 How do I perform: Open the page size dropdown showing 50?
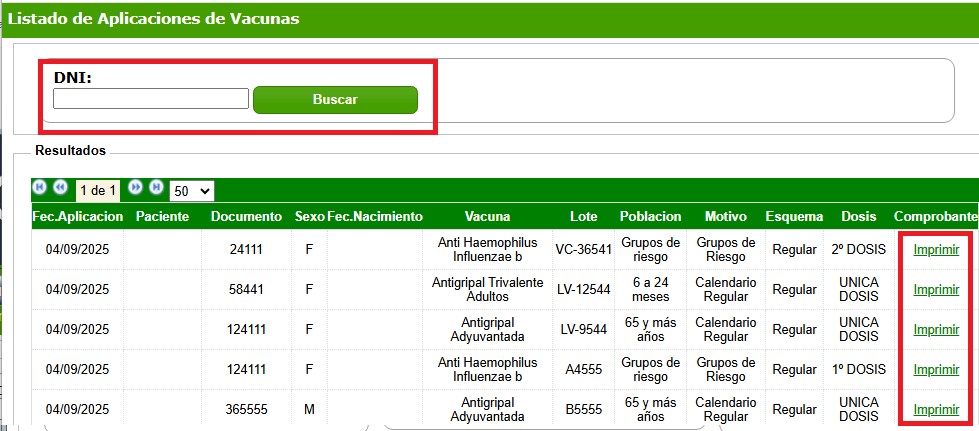tap(192, 190)
